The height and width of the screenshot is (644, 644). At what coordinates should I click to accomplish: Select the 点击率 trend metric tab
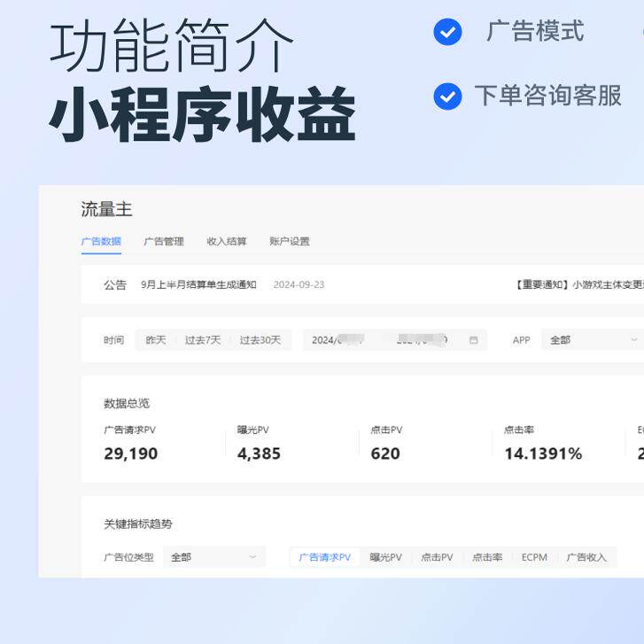pyautogui.click(x=487, y=557)
